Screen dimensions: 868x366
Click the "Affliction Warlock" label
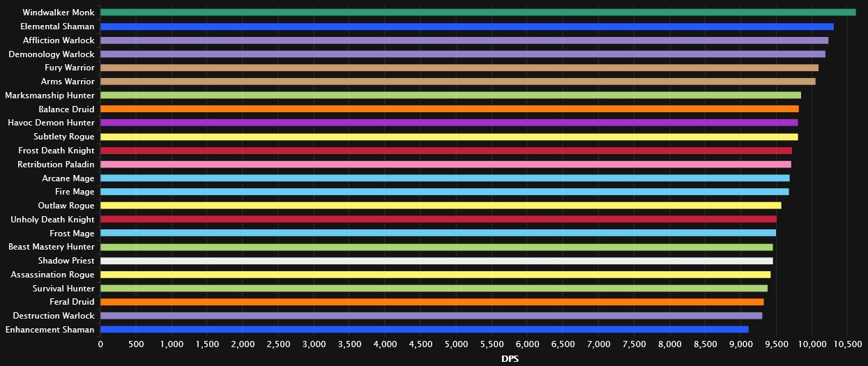point(58,40)
